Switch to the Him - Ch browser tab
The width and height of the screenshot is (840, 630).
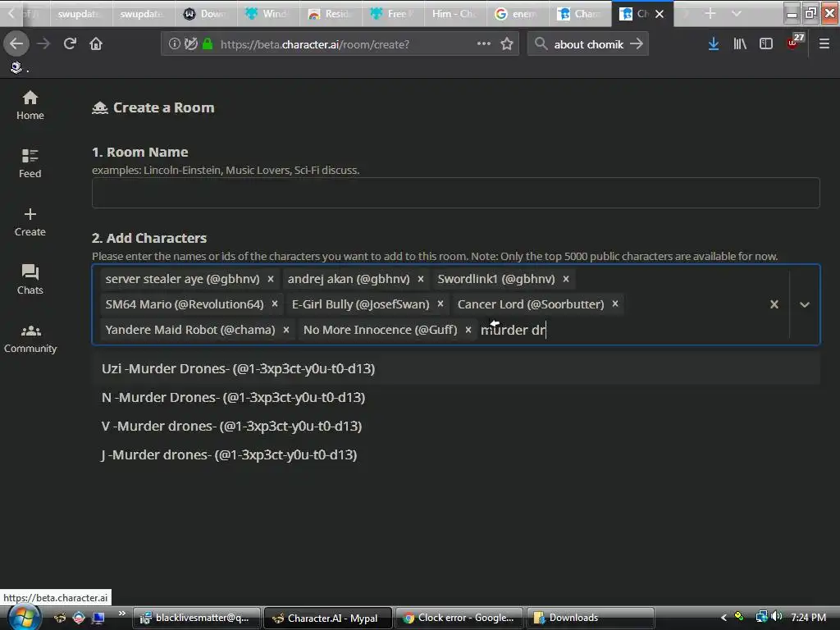pos(454,14)
